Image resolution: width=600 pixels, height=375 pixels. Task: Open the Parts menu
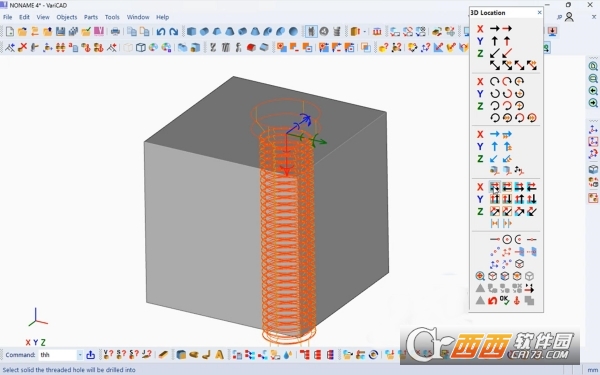(x=91, y=17)
